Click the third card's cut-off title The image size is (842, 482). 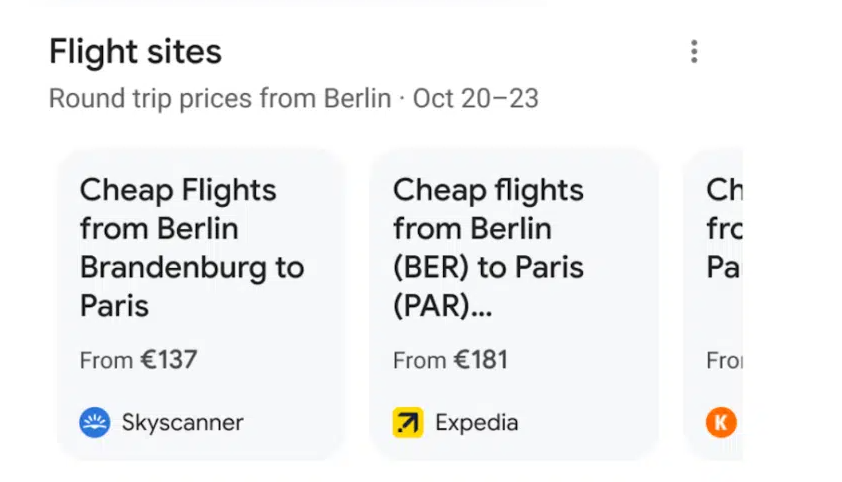pyautogui.click(x=724, y=229)
